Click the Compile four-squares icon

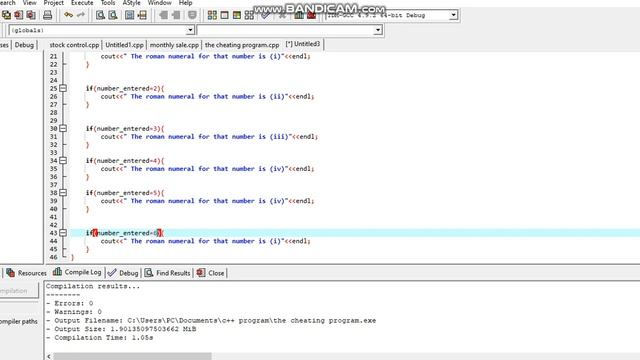coord(212,15)
